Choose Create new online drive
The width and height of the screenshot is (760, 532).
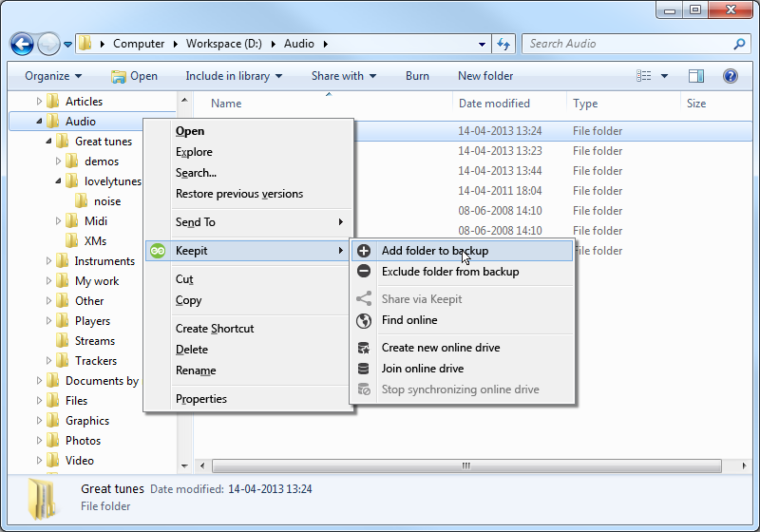tap(463, 348)
